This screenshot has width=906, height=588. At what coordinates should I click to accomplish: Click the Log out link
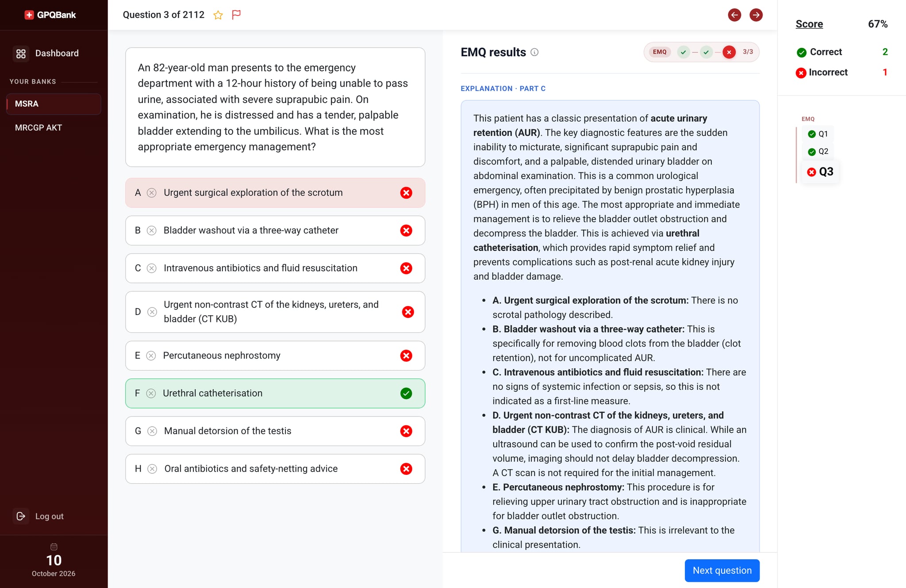(x=50, y=516)
